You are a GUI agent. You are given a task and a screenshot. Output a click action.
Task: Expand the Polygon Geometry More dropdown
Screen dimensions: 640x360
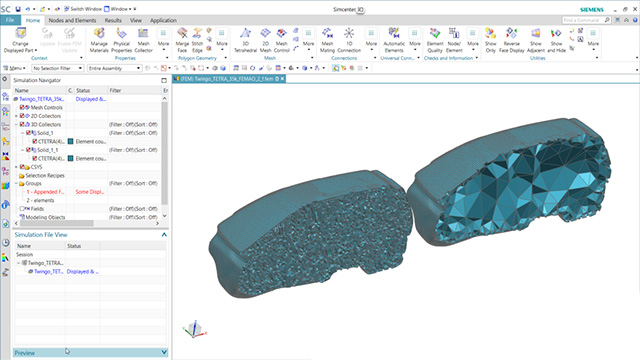222,40
